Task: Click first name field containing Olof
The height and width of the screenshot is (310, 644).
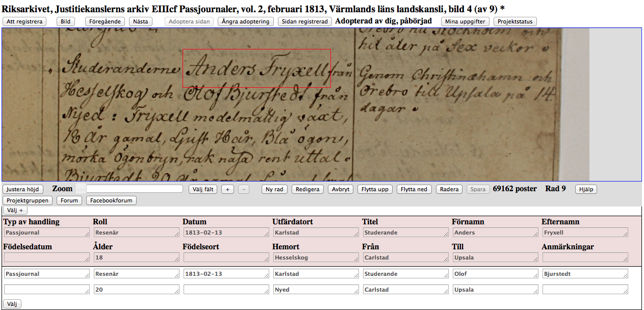Action: [496, 274]
